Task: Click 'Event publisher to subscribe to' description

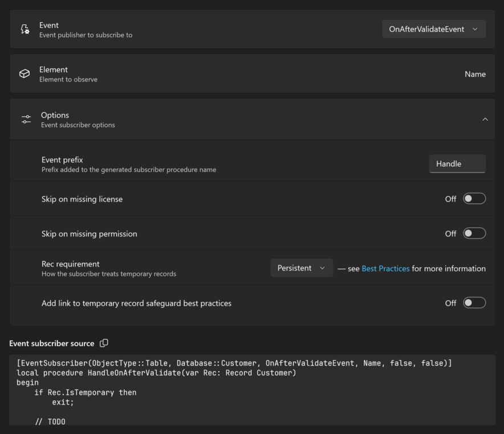Action: [x=86, y=35]
